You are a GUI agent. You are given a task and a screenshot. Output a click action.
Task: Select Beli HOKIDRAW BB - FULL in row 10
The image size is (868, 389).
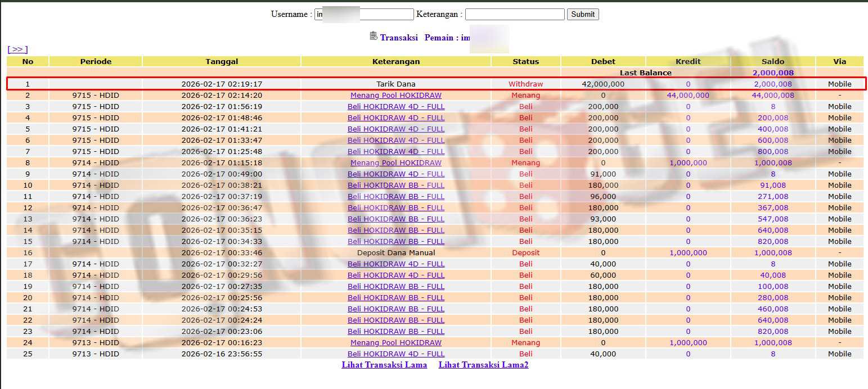(395, 186)
